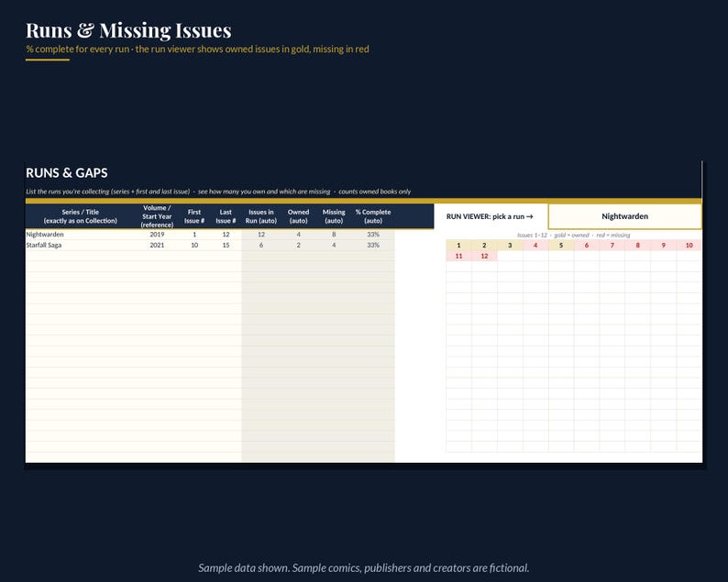Select missing issue 11 in run viewer
The height and width of the screenshot is (582, 728).
[x=458, y=256]
